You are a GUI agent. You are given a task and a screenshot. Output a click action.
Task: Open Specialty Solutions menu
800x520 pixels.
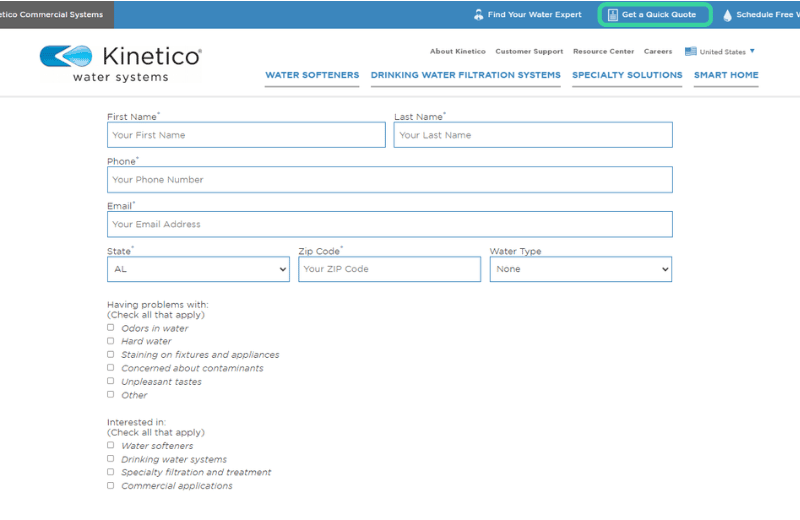627,76
